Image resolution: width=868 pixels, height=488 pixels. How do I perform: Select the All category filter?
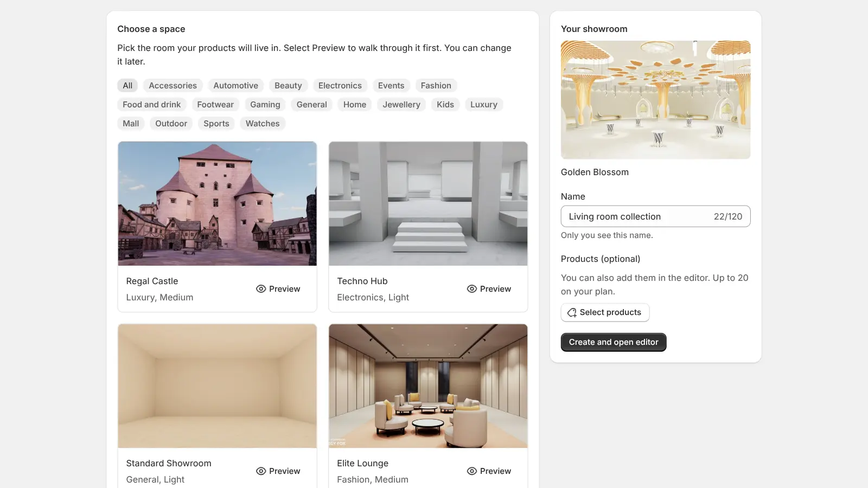tap(127, 86)
